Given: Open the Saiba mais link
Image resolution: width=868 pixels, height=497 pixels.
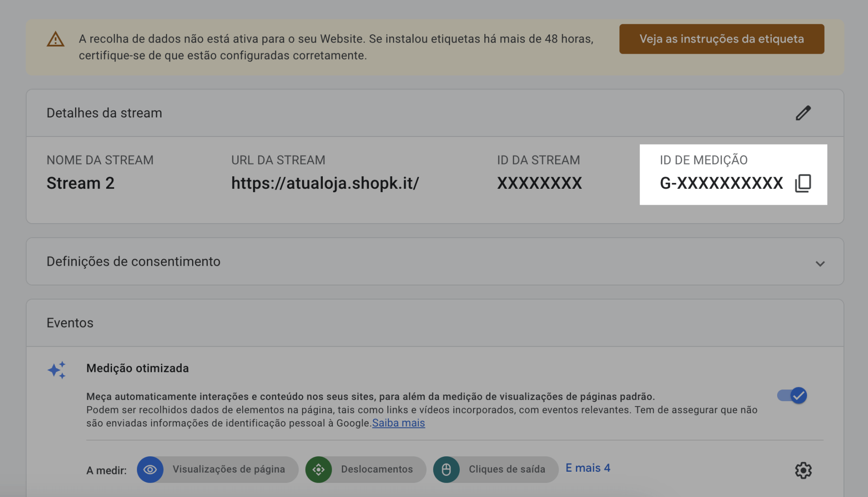Looking at the screenshot, I should coord(398,423).
